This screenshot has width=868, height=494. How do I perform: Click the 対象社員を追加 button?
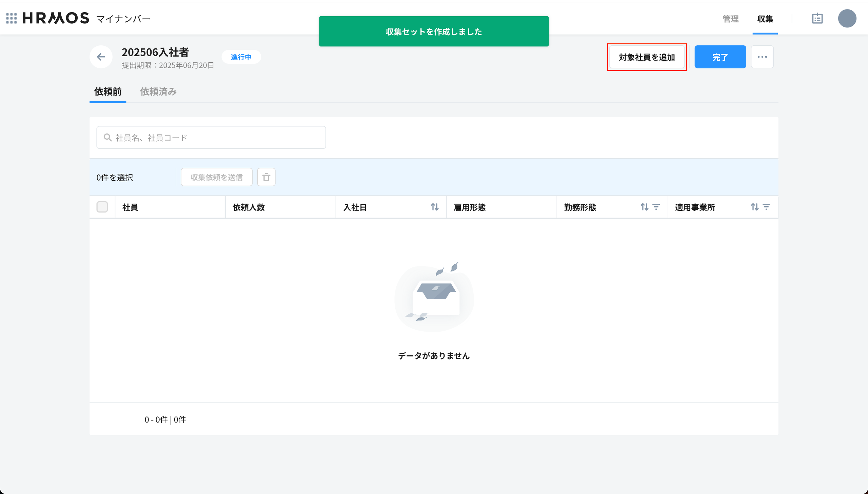click(x=647, y=57)
